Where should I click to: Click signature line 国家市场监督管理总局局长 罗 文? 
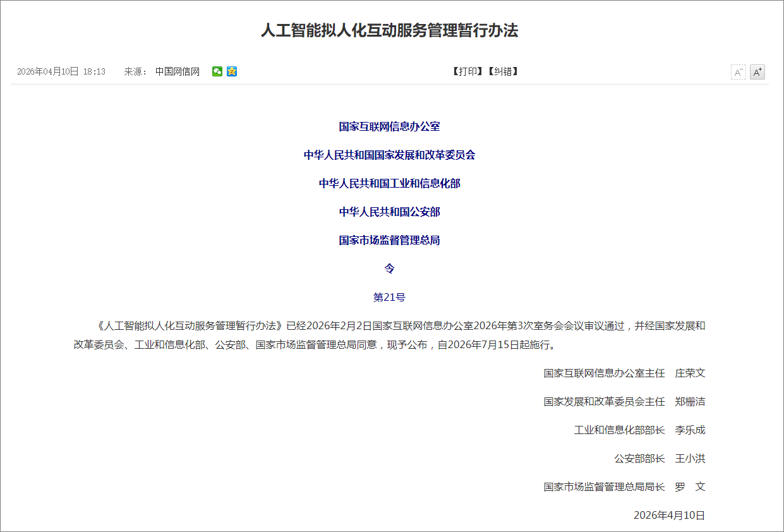624,487
